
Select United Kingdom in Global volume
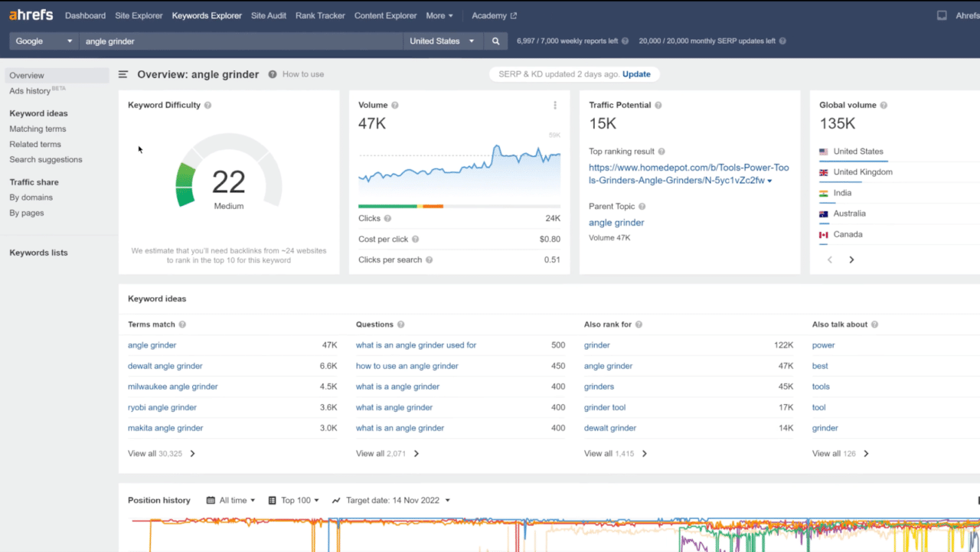[863, 172]
